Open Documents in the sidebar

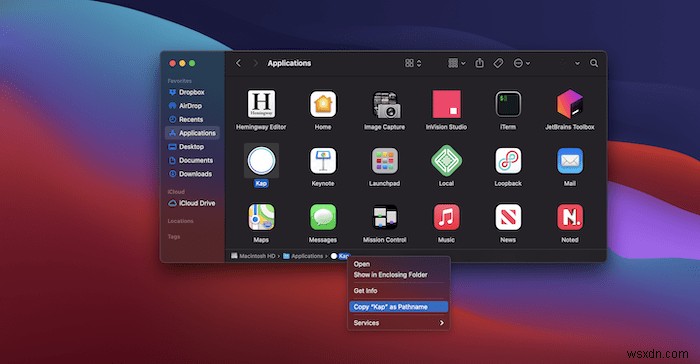pyautogui.click(x=192, y=160)
